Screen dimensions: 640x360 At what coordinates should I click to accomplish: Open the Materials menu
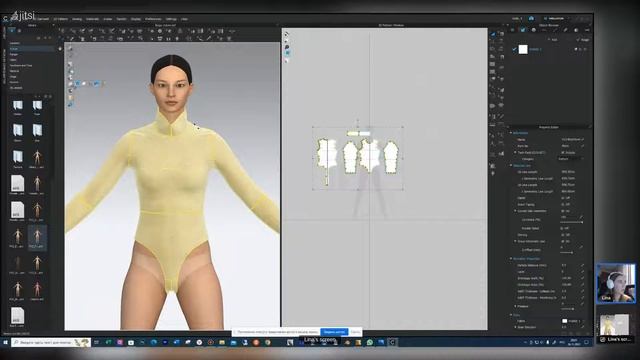pos(92,19)
